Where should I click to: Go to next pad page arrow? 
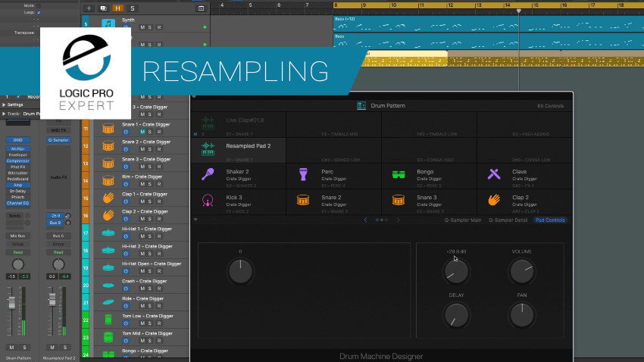(x=398, y=220)
